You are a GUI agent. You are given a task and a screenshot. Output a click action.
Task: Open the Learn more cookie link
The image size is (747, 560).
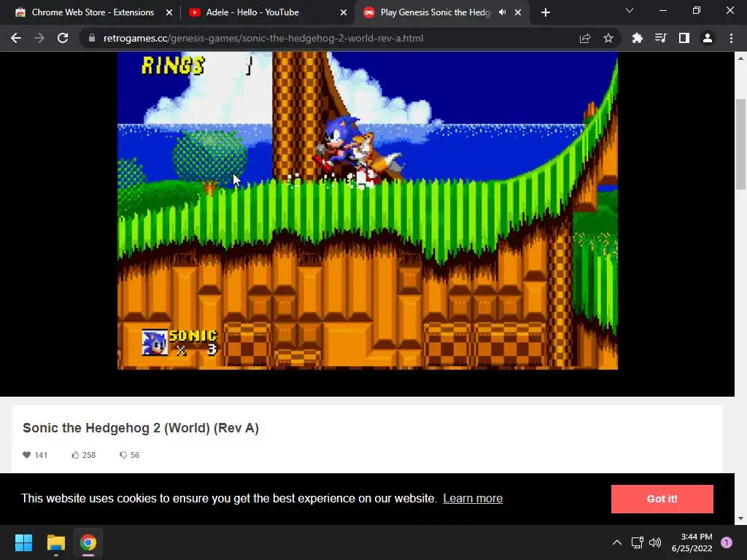pos(473,498)
